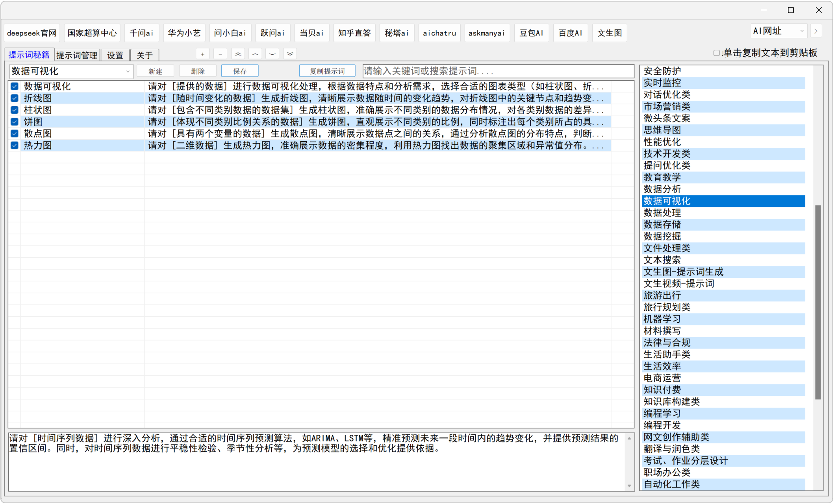834x504 pixels.
Task: Uncheck the 热力图 row checkbox
Action: pos(15,146)
